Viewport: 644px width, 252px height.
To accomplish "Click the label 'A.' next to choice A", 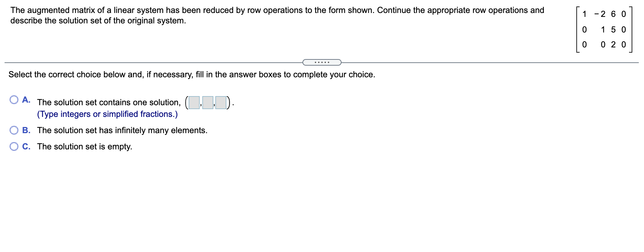I will pos(26,99).
